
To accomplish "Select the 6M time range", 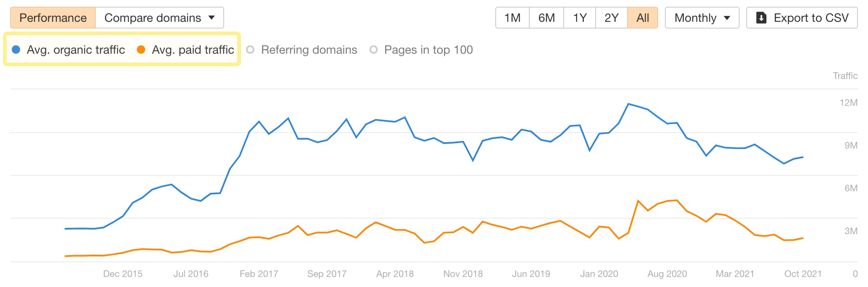I will [546, 18].
